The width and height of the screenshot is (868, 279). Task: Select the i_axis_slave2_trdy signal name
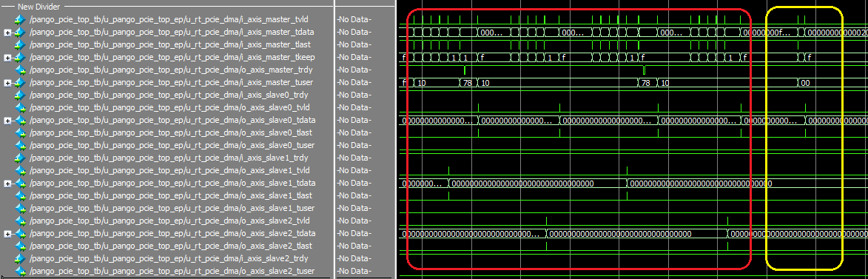point(168,258)
